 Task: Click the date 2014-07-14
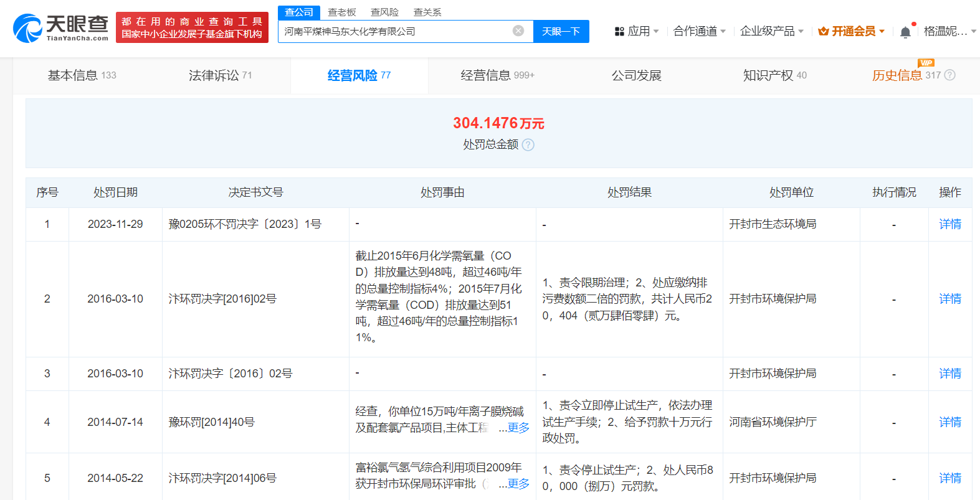click(115, 422)
